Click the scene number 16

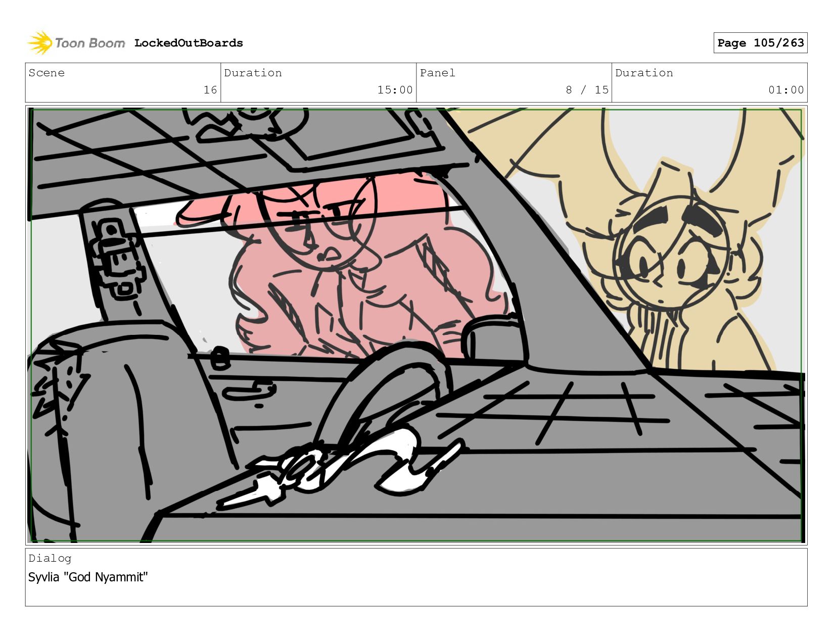tap(210, 90)
